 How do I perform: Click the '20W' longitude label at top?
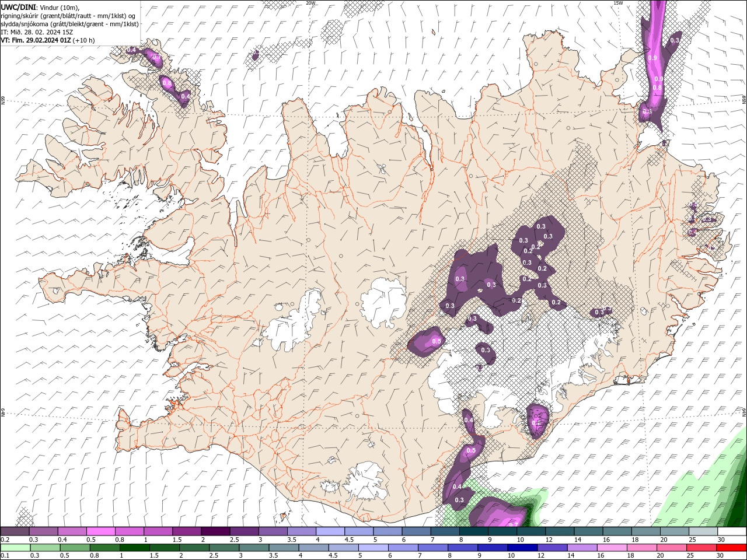(x=310, y=2)
